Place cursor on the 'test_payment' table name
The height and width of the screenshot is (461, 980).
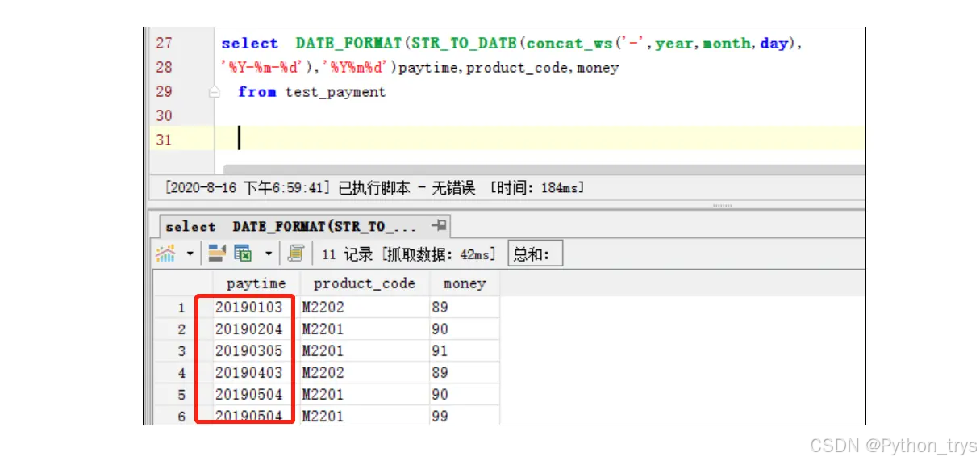[x=335, y=93]
